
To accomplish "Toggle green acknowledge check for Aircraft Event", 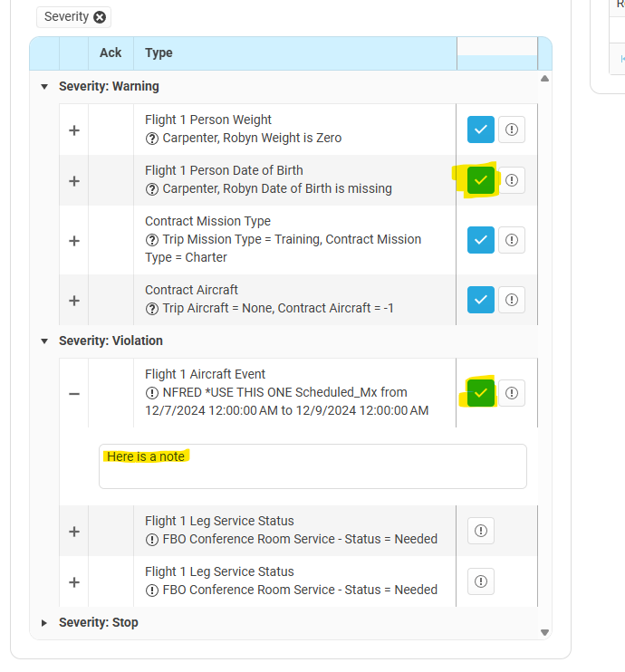I will (481, 393).
